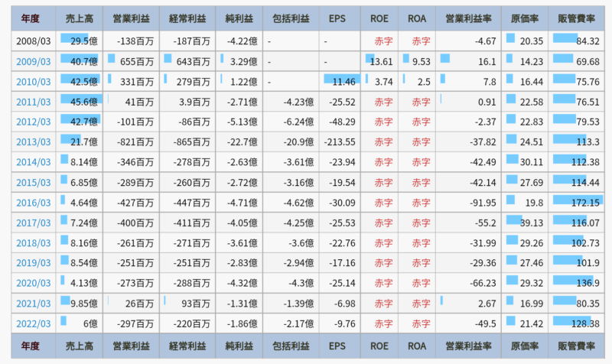Select SG&A ratio 128.38
The image size is (612, 364).
point(585,323)
